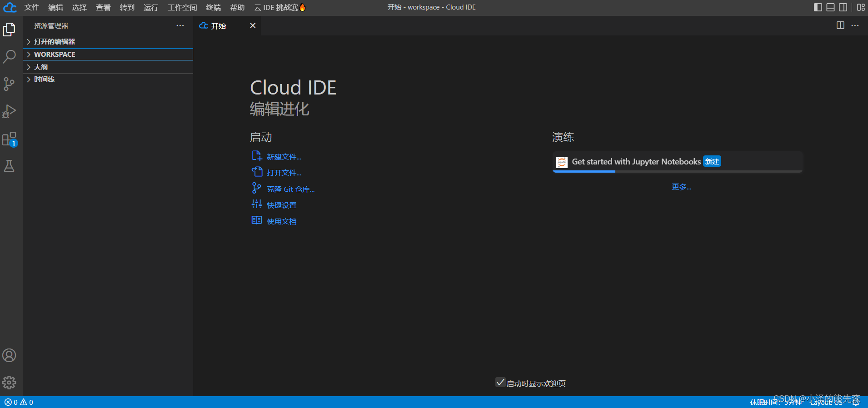Open the 帮助 menu
Screen dimensions: 868x408
tap(237, 7)
